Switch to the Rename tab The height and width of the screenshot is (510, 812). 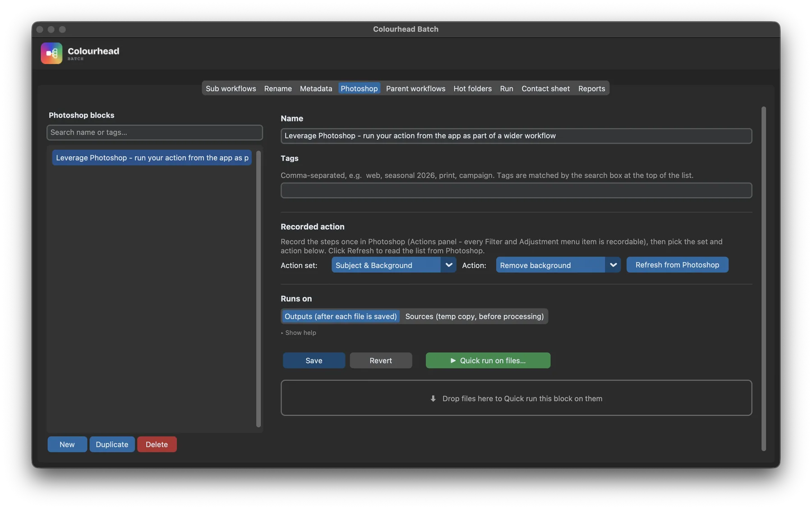(x=278, y=88)
